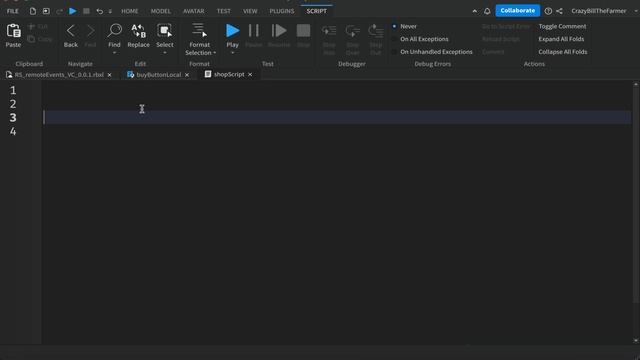Image resolution: width=640 pixels, height=360 pixels.
Task: Select the shopScript editor tab
Action: [229, 74]
